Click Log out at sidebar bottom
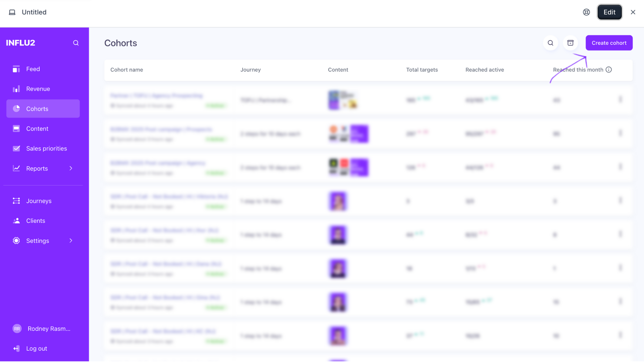 (37, 348)
